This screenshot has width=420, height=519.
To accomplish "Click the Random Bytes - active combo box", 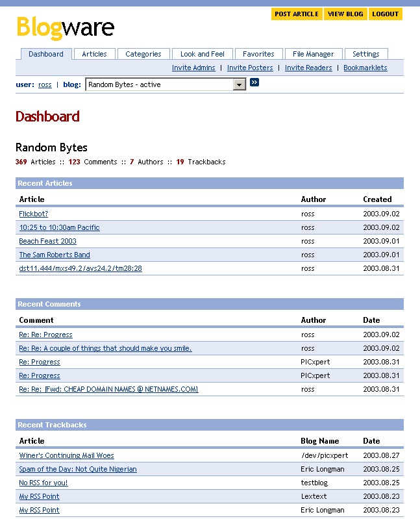I will point(166,84).
